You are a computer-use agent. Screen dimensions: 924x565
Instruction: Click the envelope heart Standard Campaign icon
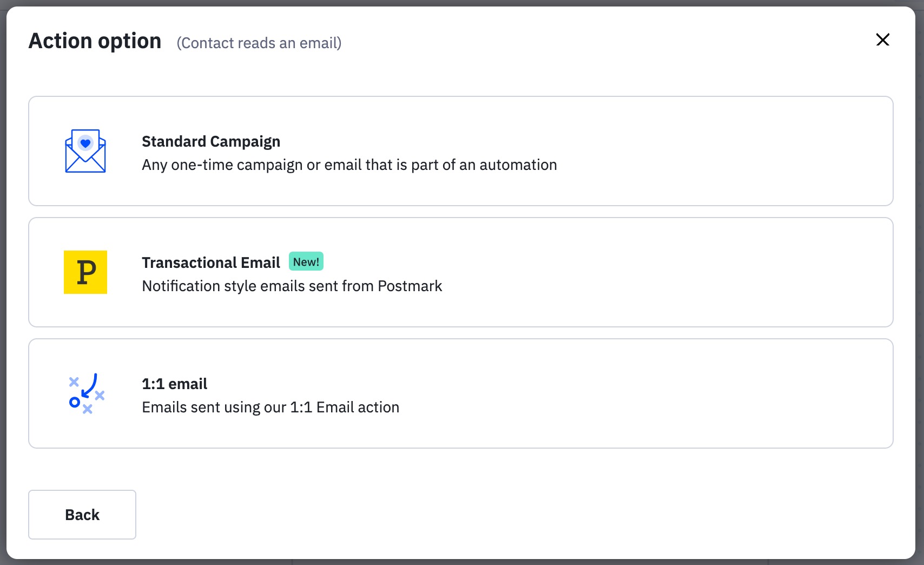(85, 151)
